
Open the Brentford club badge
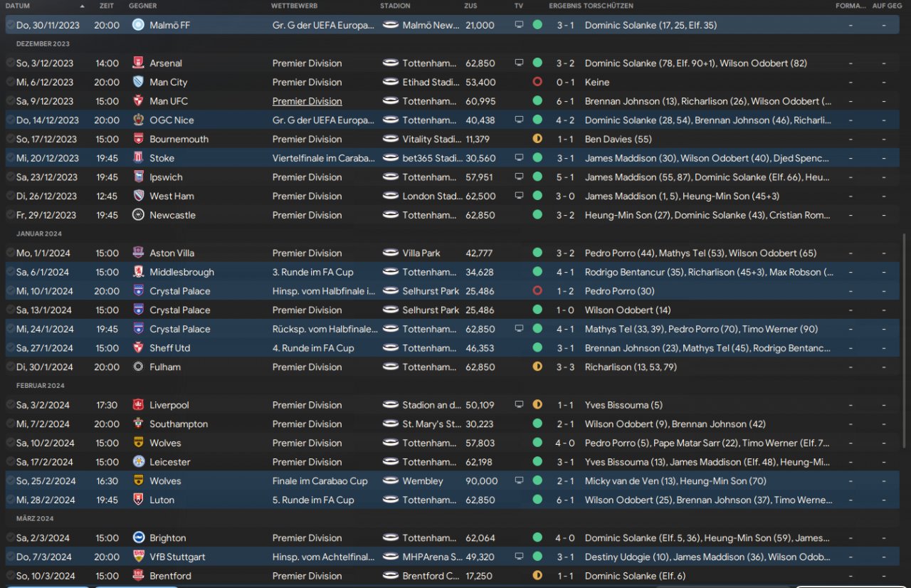click(x=138, y=576)
